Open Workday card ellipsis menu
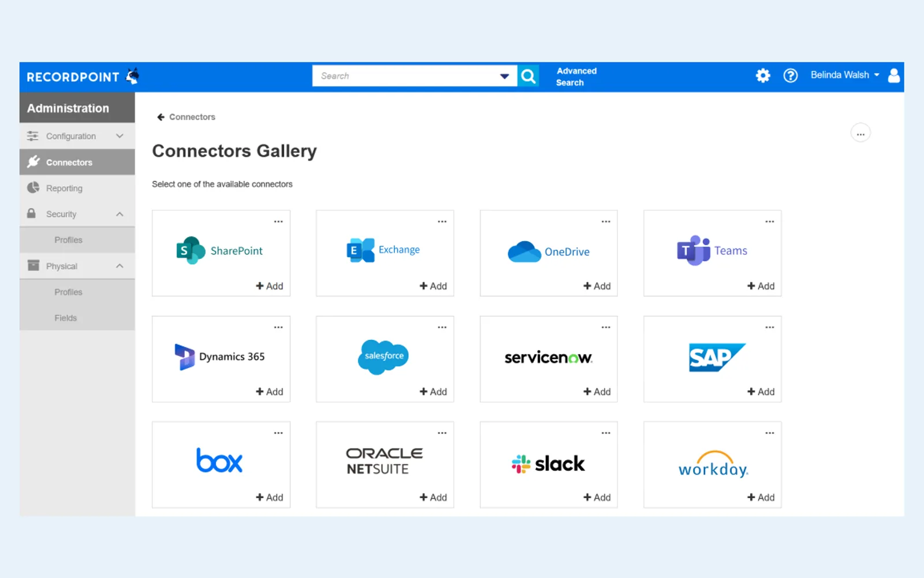The image size is (924, 578). click(770, 433)
